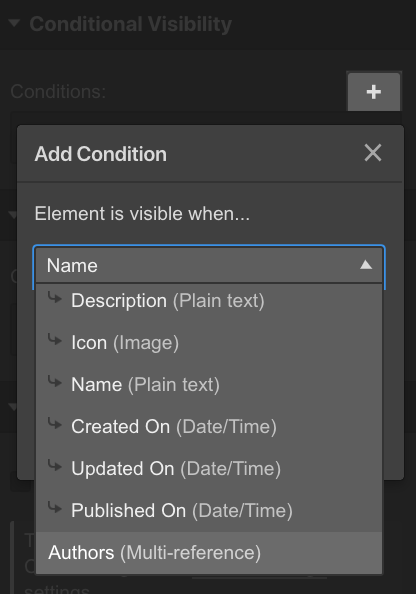416x594 pixels.
Task: Click the upward arrow on Name dropdown
Action: pos(366,265)
